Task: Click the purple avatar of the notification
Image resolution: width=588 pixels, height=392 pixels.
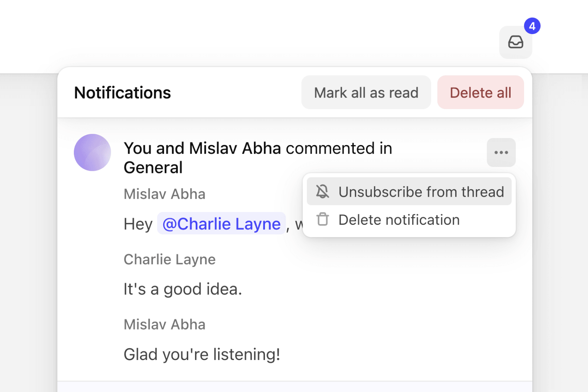Action: point(92,153)
